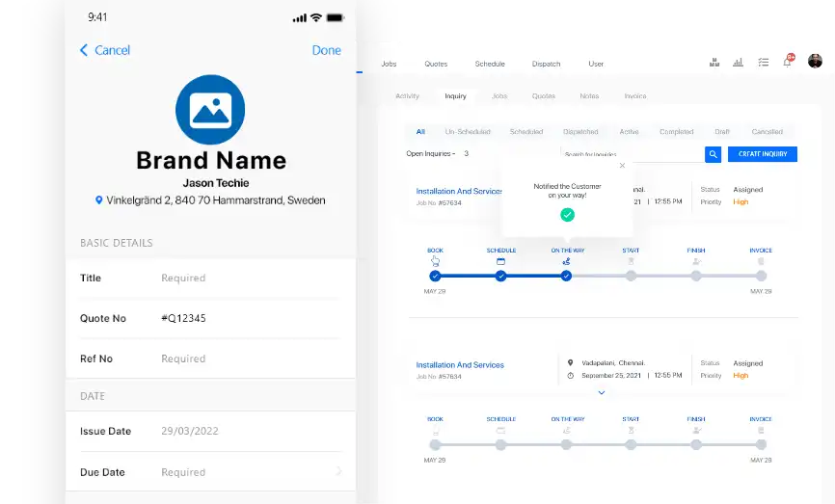Click the Book icon in Vadapalani inquiry timeline
This screenshot has width=835, height=504.
click(435, 431)
